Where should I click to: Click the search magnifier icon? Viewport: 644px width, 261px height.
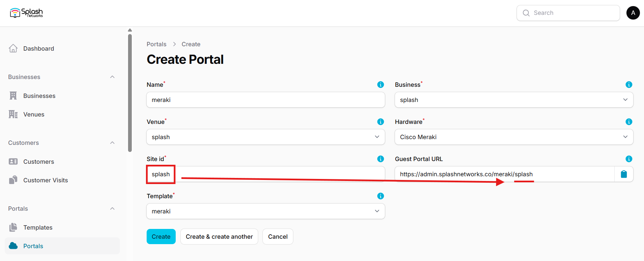[526, 13]
